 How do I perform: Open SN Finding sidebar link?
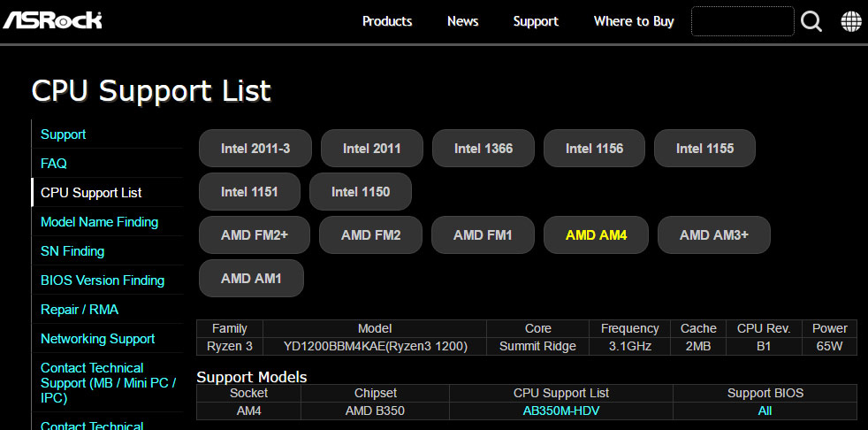[x=72, y=251]
